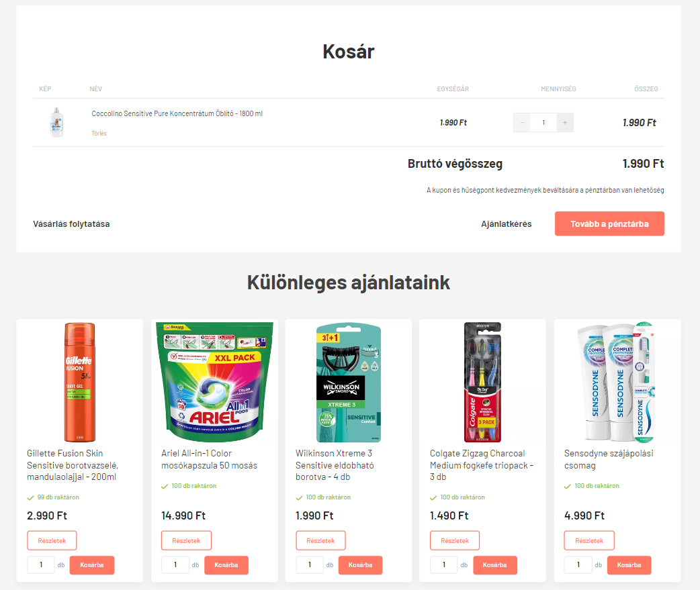Open Wilkinson Xtreme 3 razor image
Viewport: 700px width, 590px height.
click(x=349, y=382)
